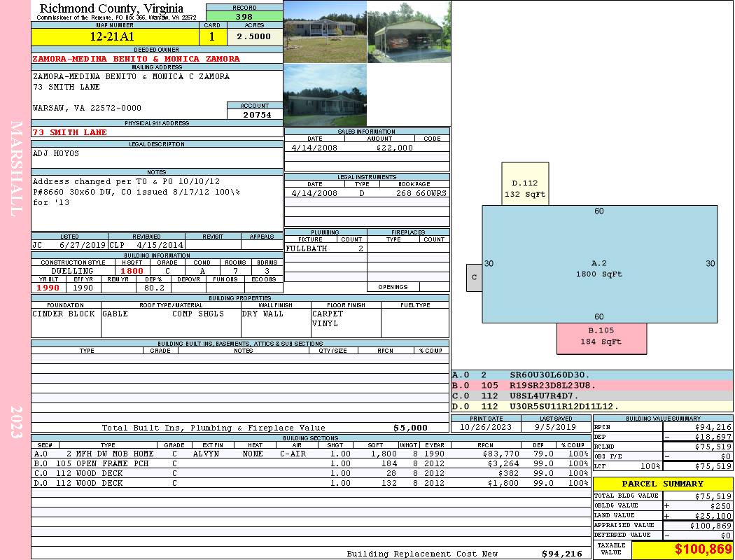
Task: Click the yellow Parcel Summary header
Action: click(x=663, y=484)
